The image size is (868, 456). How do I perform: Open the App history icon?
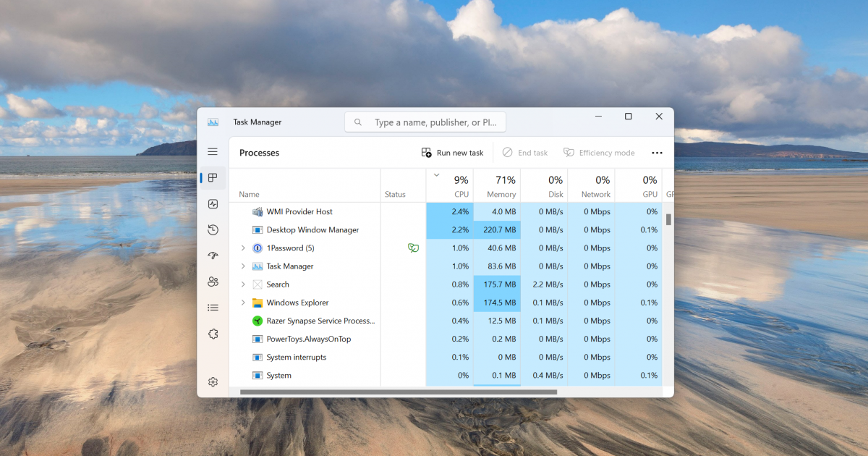pyautogui.click(x=212, y=229)
